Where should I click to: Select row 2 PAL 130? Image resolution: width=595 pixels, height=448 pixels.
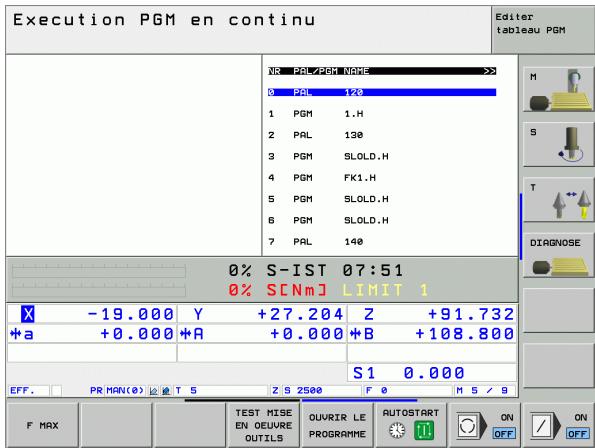point(382,135)
